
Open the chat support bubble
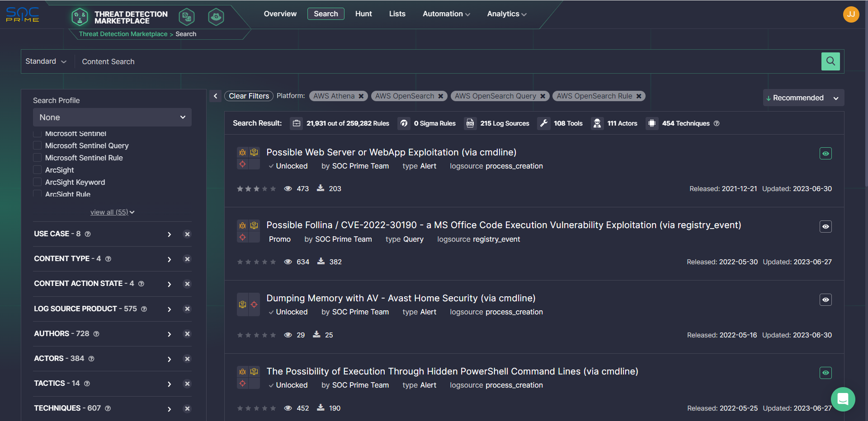[x=843, y=399]
